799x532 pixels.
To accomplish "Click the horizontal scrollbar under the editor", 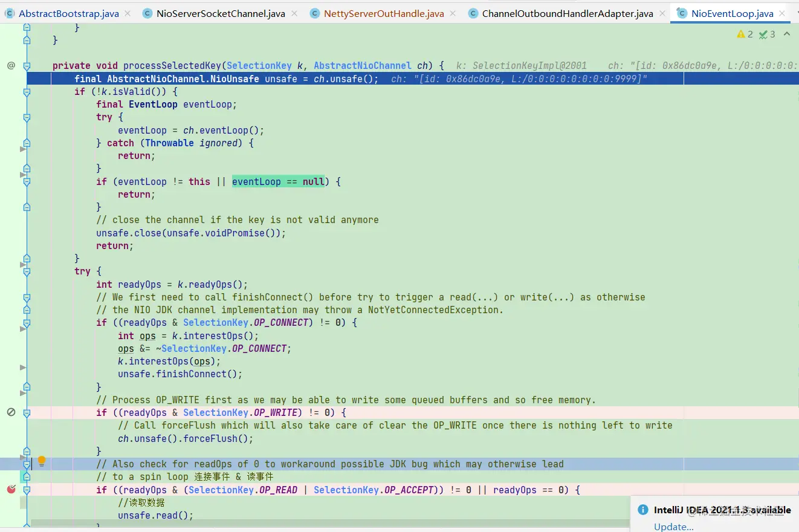I will (330, 524).
